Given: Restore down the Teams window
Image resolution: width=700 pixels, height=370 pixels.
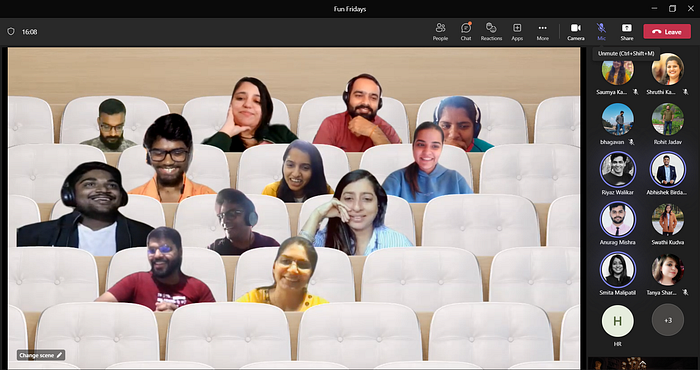Looking at the screenshot, I should pyautogui.click(x=672, y=8).
